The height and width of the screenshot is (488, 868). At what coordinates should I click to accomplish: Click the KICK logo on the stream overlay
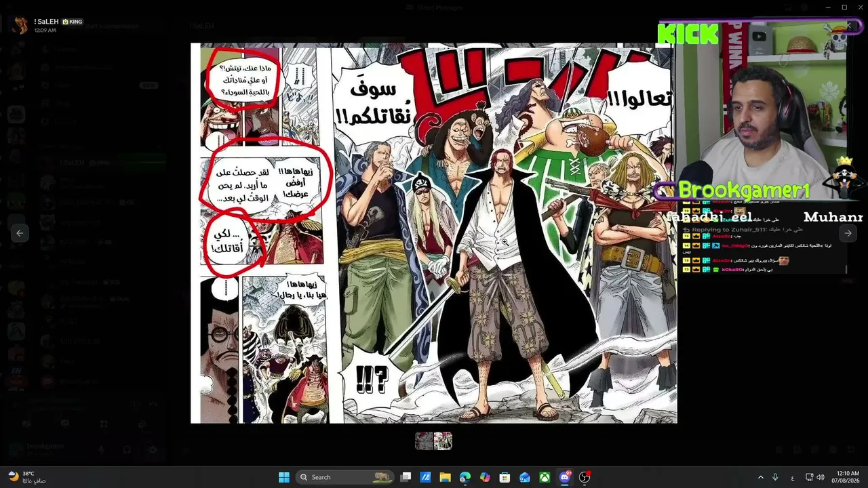[x=688, y=34]
